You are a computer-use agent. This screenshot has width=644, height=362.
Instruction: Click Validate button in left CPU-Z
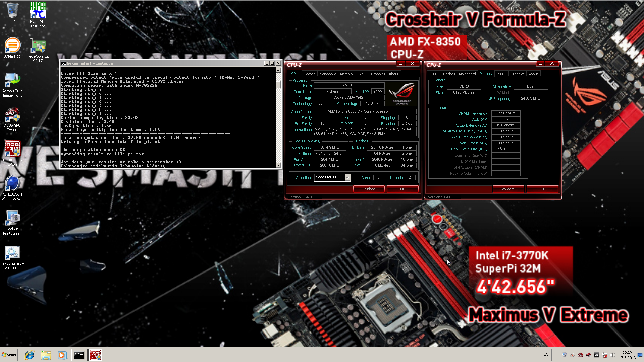[x=368, y=189]
